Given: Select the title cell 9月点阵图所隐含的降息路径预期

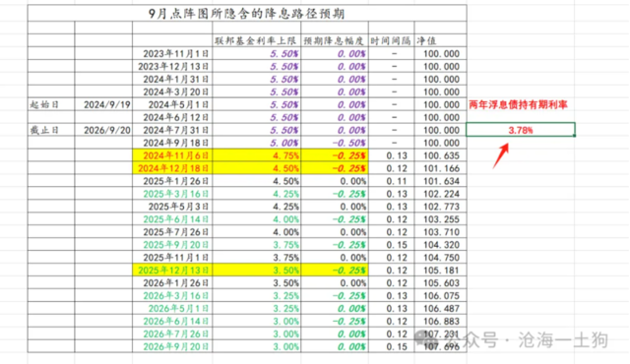Looking at the screenshot, I should (247, 13).
